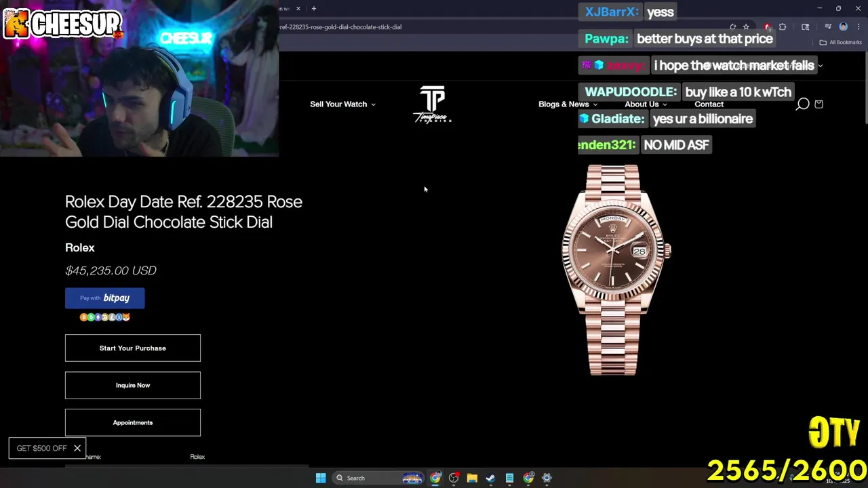Open the shopping cart icon

coord(818,104)
